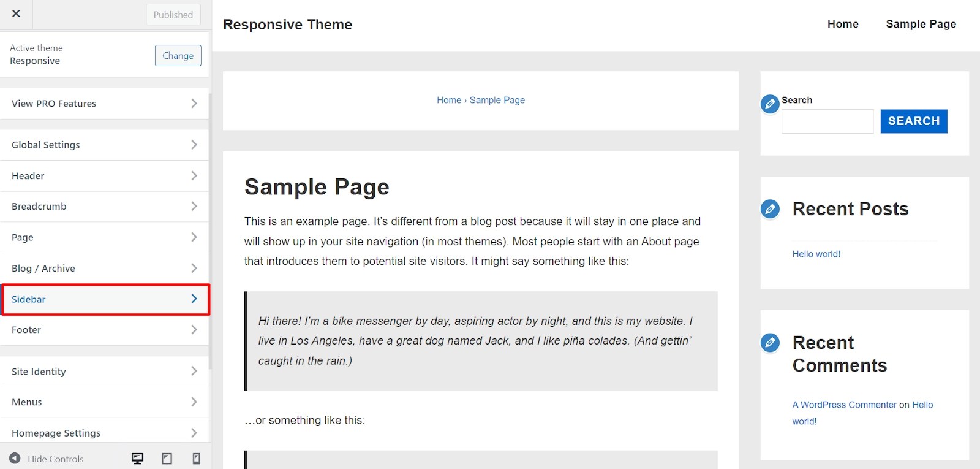Switch to mobile preview icon

coord(196,459)
